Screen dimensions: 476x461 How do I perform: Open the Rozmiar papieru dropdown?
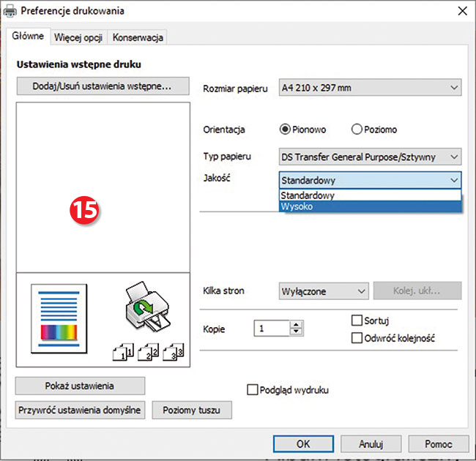[x=370, y=88]
